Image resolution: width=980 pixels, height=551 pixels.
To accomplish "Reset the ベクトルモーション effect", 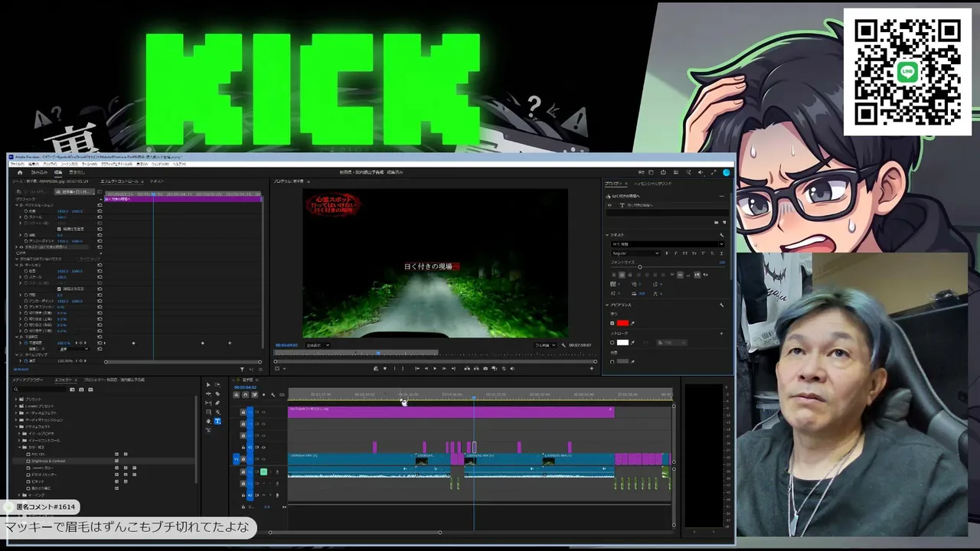I will tap(100, 205).
